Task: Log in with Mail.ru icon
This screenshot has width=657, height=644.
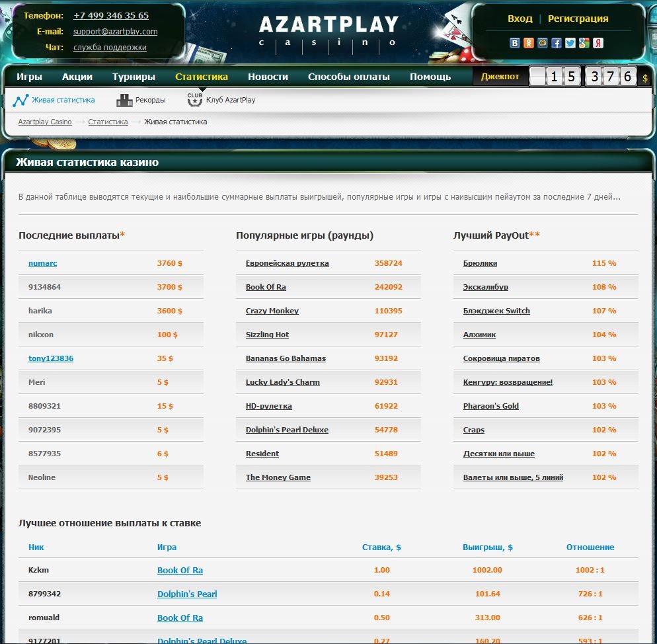Action: click(542, 43)
